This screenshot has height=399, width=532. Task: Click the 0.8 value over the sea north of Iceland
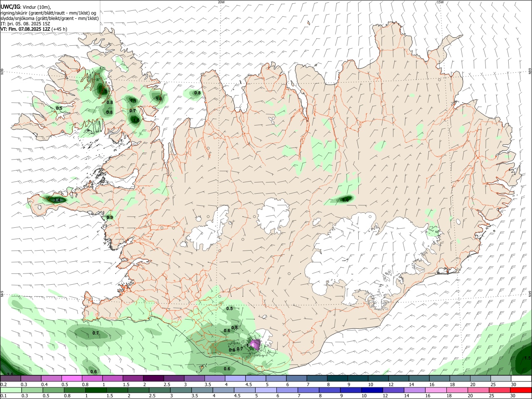click(x=197, y=93)
